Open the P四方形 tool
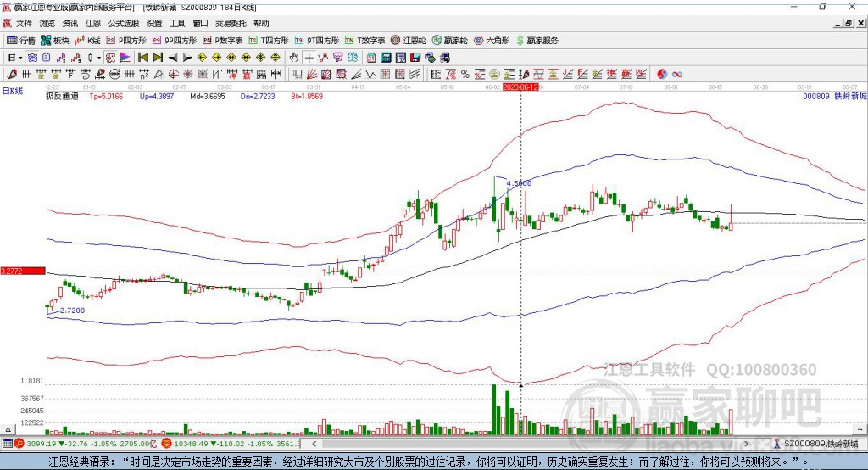 click(x=126, y=41)
